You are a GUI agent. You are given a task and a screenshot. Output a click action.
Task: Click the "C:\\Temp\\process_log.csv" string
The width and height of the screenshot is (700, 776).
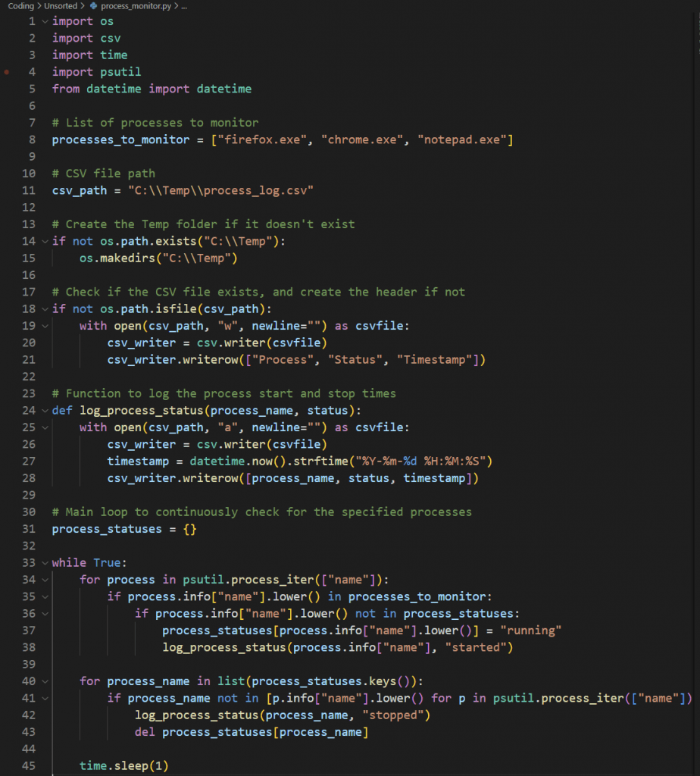coord(220,190)
